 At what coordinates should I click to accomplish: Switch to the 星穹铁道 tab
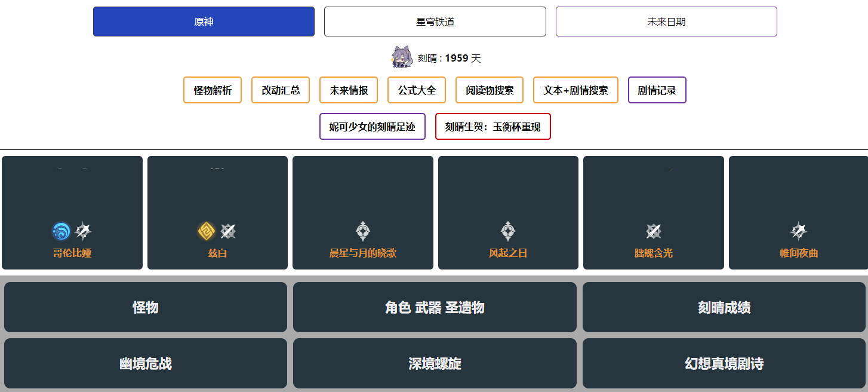click(x=435, y=22)
